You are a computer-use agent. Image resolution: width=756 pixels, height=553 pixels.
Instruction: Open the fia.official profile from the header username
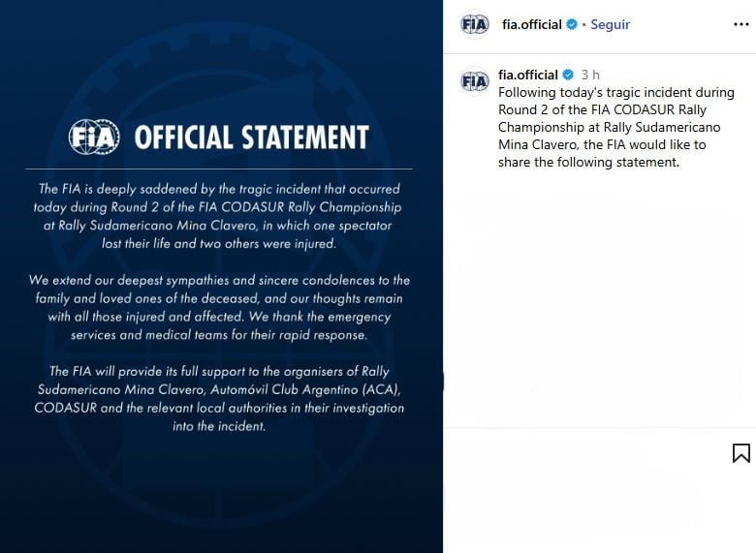click(532, 25)
